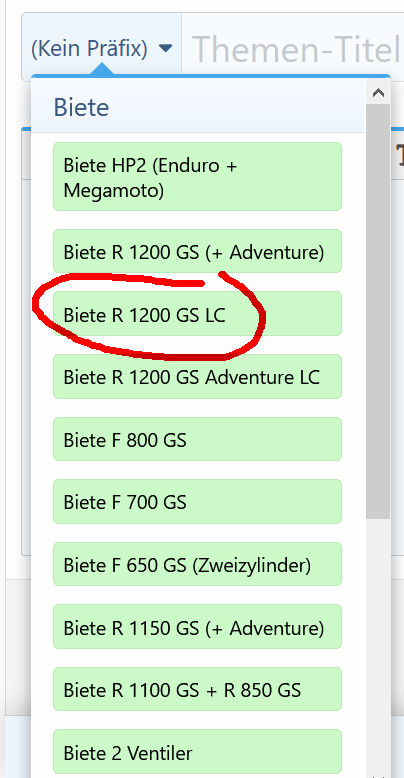Viewport: 404px width, 778px height.
Task: Click the dropdown arrow beside Kein Präfix
Action: click(165, 48)
